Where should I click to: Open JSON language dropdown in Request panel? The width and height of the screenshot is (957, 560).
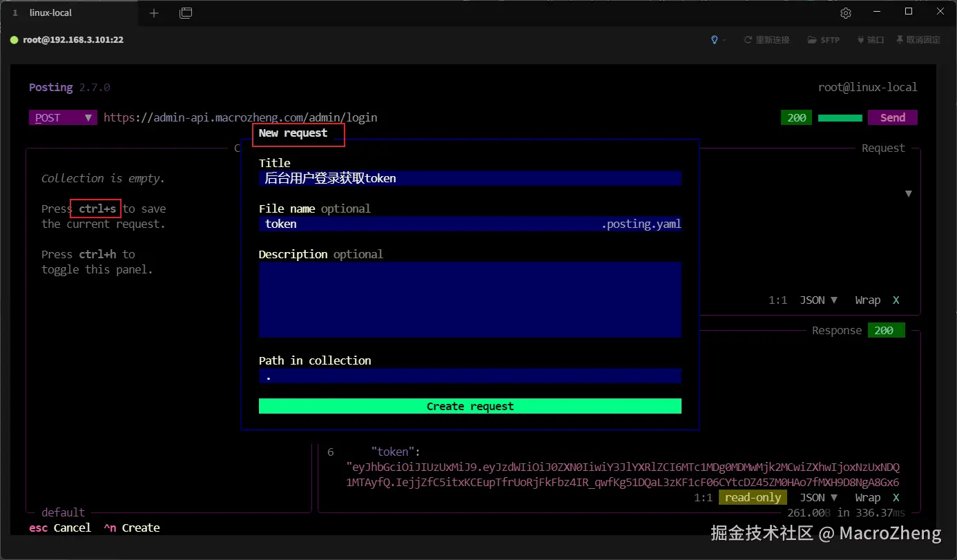tap(819, 300)
